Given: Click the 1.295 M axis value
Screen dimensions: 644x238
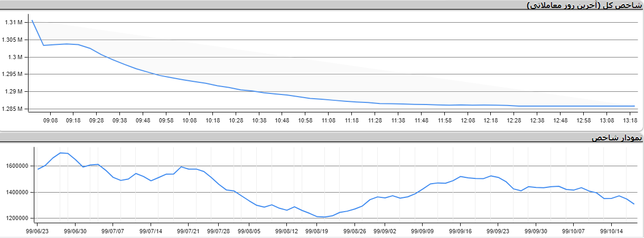Looking at the screenshot, I should click(12, 74).
